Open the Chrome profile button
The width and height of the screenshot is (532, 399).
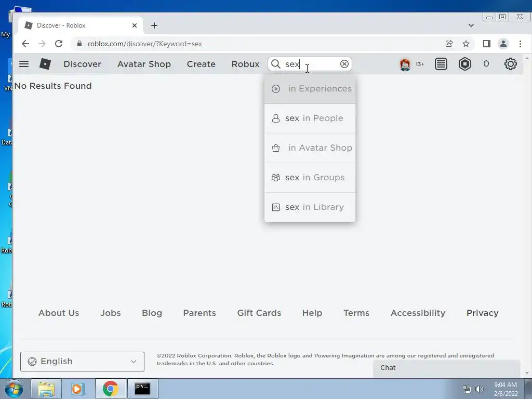(x=503, y=44)
